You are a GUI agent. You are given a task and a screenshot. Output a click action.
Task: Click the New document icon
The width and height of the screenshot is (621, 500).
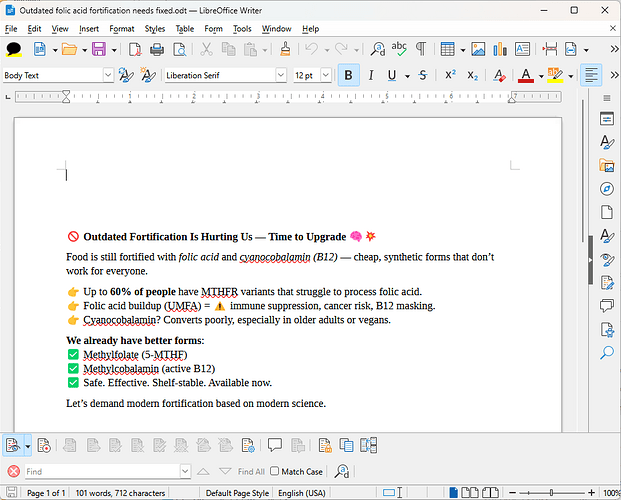(x=40, y=50)
